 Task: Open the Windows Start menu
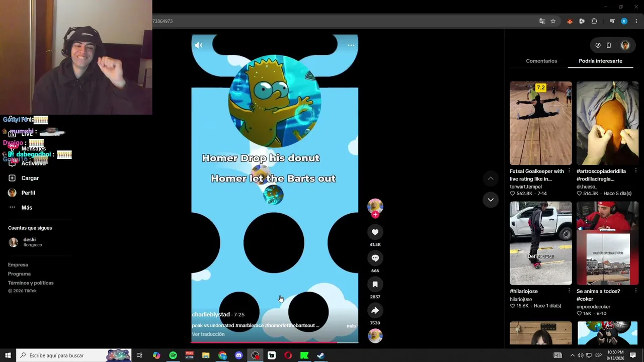[x=8, y=355]
